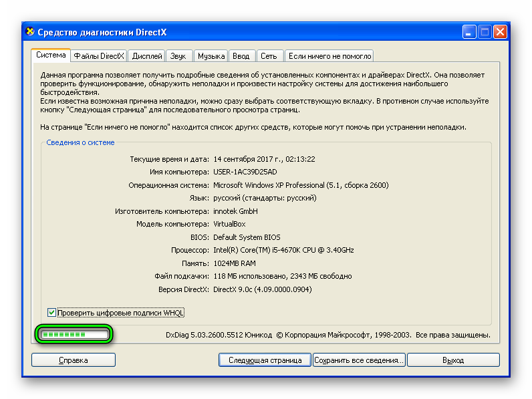Click the Операционная система label

168,185
